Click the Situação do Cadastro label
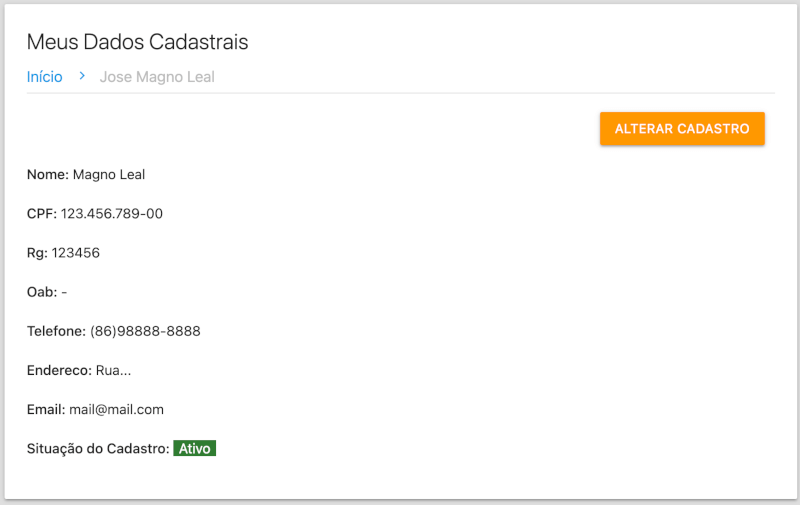800x505 pixels. 98,449
